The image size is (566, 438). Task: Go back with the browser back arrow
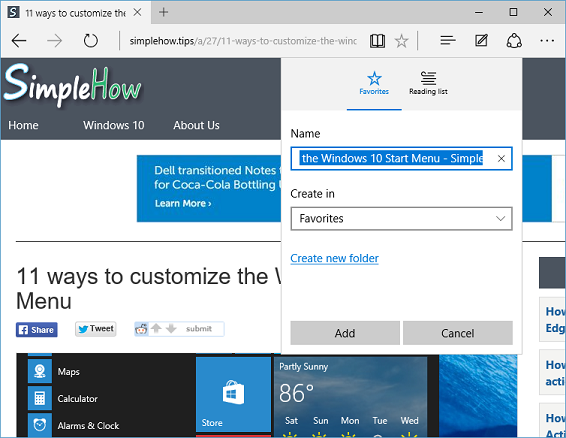[x=19, y=41]
